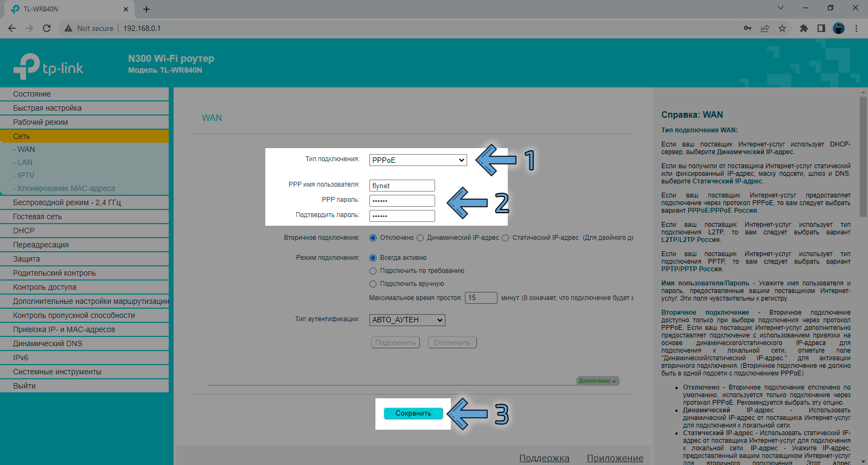868x465 pixels.
Task: Click the browser back arrow
Action: click(12, 28)
